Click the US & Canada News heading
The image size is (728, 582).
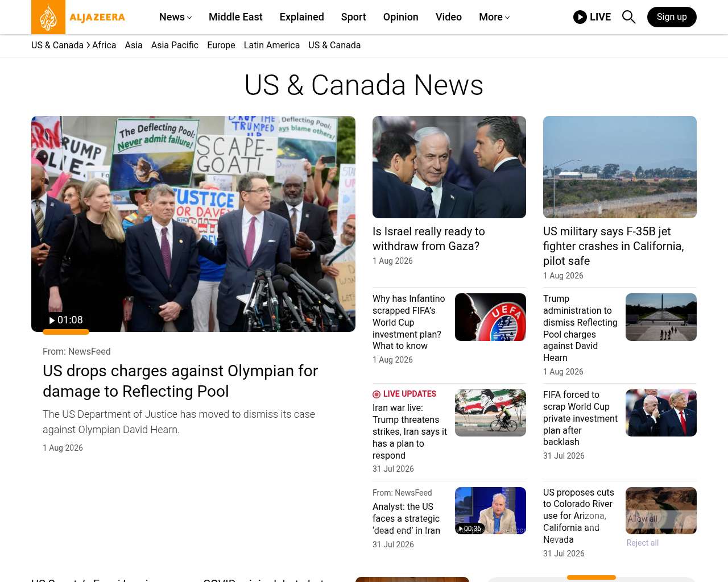(364, 85)
